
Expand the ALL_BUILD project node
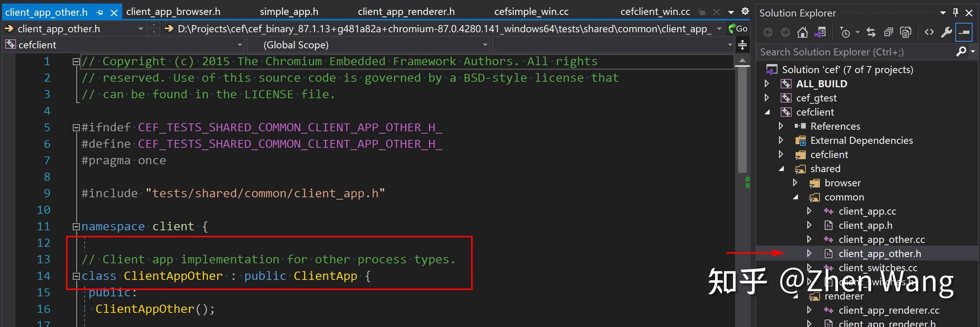click(767, 84)
